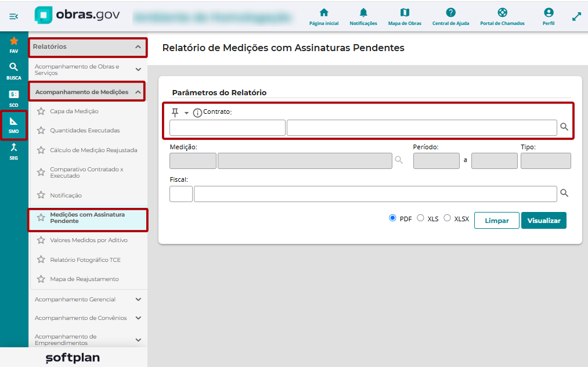Open Mapa de Reajustamento report
The image size is (588, 367).
coord(84,279)
